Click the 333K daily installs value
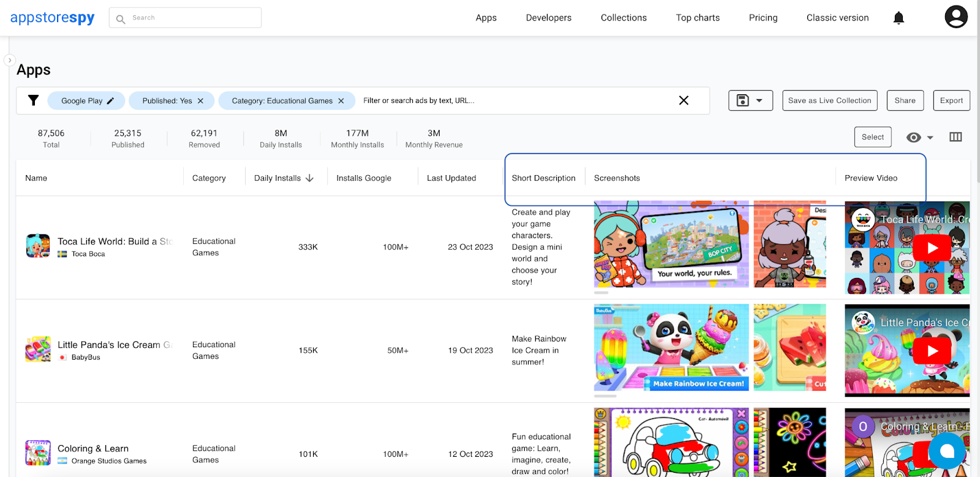The width and height of the screenshot is (980, 477). tap(308, 247)
